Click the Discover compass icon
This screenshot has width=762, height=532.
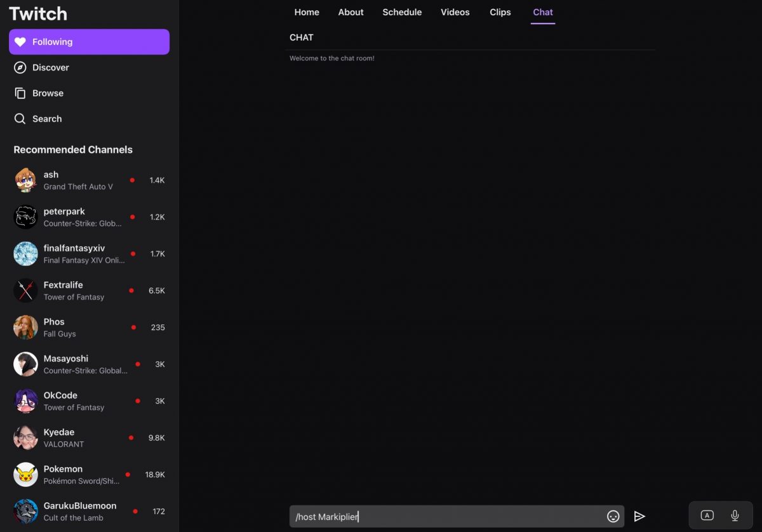click(x=20, y=67)
